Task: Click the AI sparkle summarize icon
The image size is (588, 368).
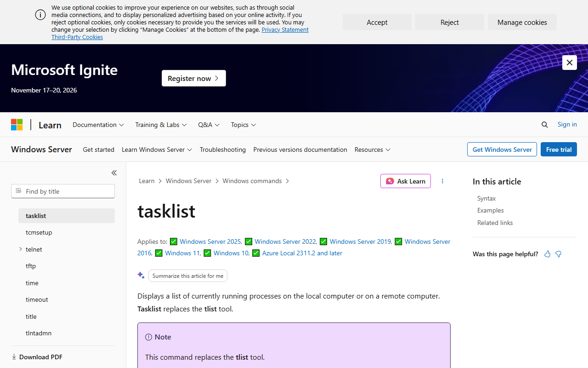Action: pos(141,276)
